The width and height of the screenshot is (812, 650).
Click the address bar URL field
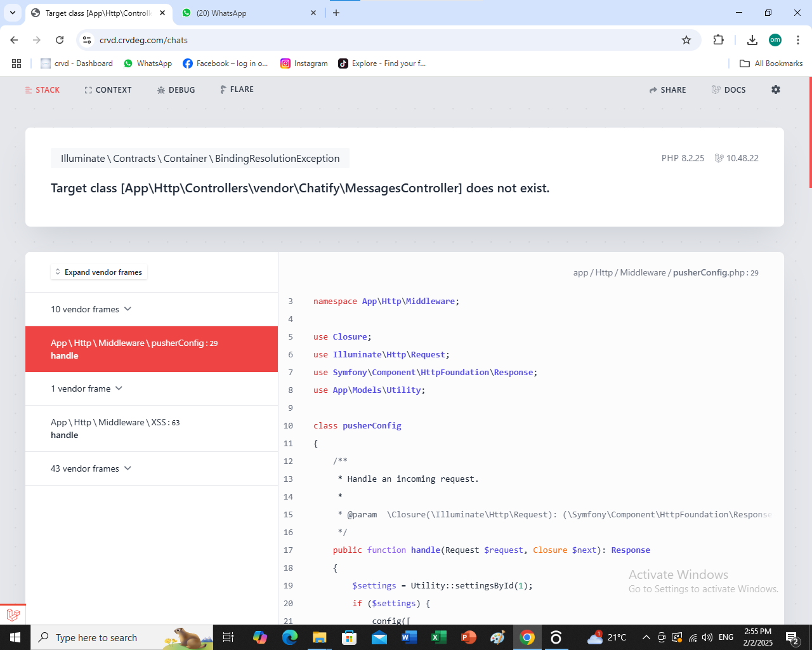point(381,40)
